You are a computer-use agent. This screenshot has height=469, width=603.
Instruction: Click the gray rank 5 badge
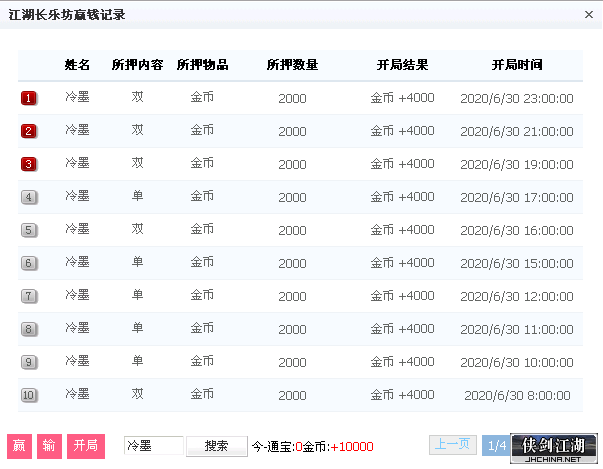[x=29, y=231]
